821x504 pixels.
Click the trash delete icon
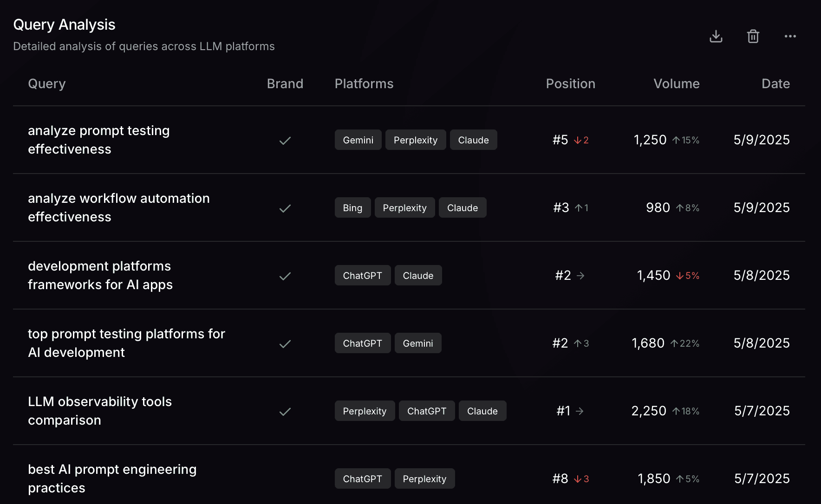(753, 36)
